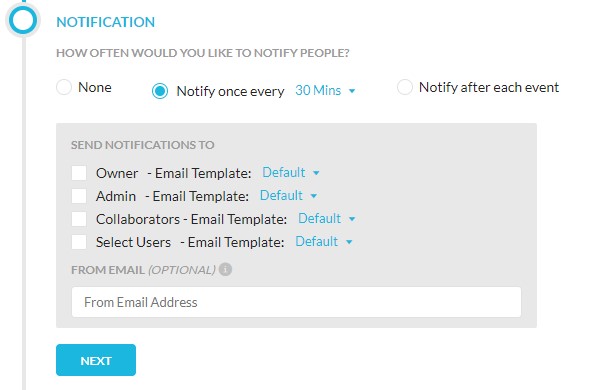Open Owner email template Default dropdown
This screenshot has width=592, height=390.
tap(291, 173)
